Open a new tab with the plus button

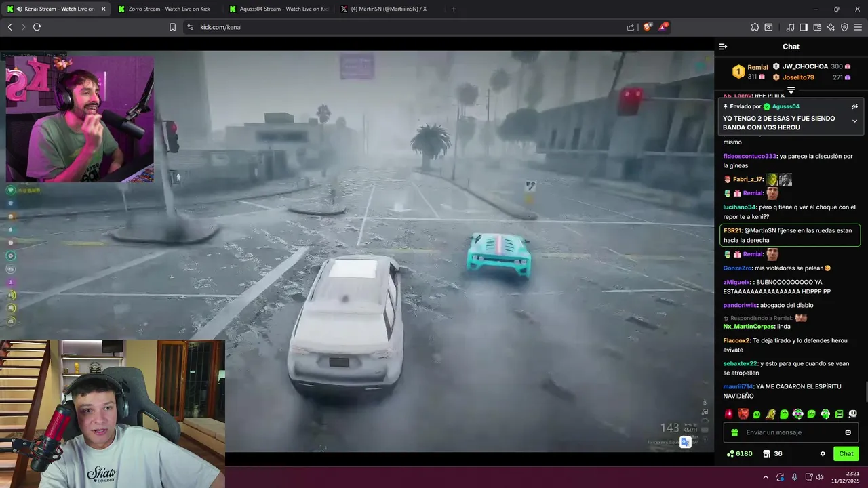(454, 9)
